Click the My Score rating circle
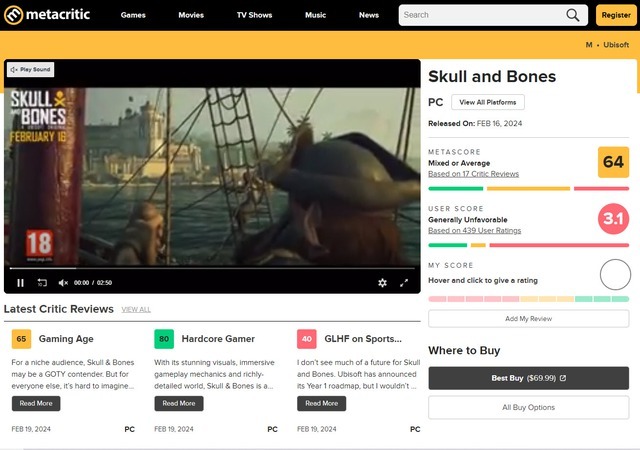This screenshot has height=450, width=640. pos(615,274)
